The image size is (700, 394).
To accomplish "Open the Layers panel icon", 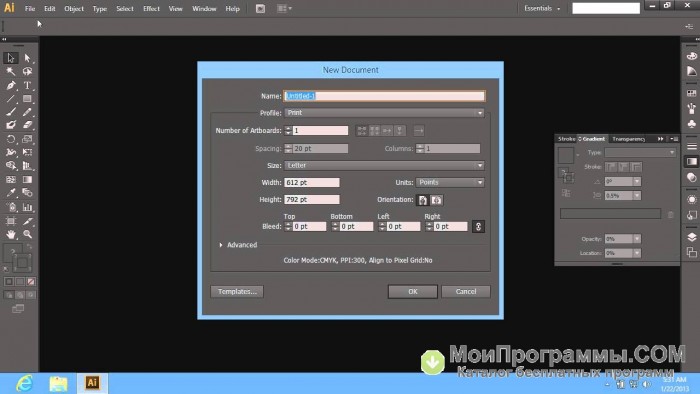I will [692, 237].
